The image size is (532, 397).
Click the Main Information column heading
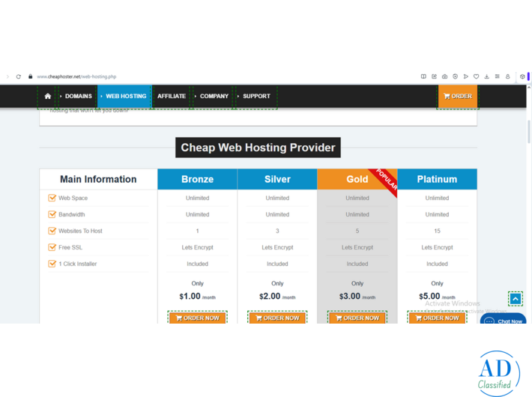(98, 179)
